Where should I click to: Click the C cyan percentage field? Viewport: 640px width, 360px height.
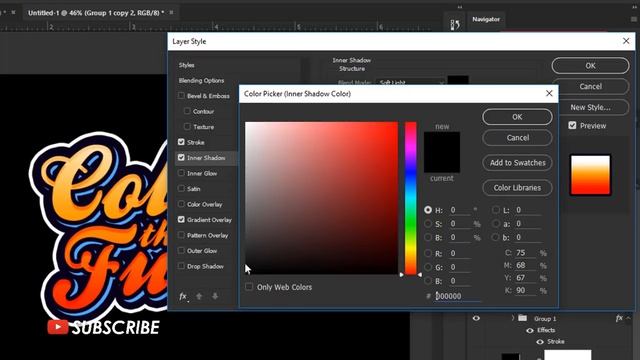(x=525, y=253)
